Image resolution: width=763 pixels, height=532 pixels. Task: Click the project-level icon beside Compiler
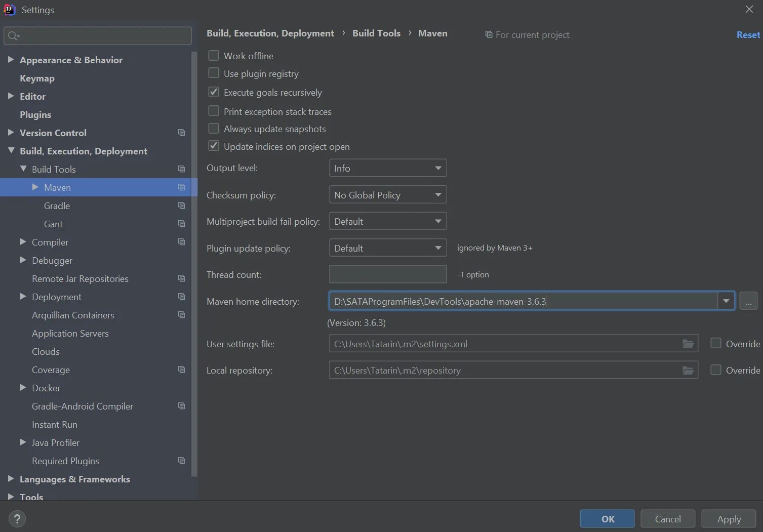[x=181, y=242]
